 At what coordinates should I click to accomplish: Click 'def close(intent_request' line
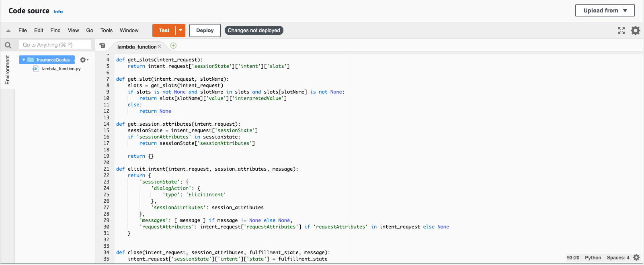[x=223, y=253]
